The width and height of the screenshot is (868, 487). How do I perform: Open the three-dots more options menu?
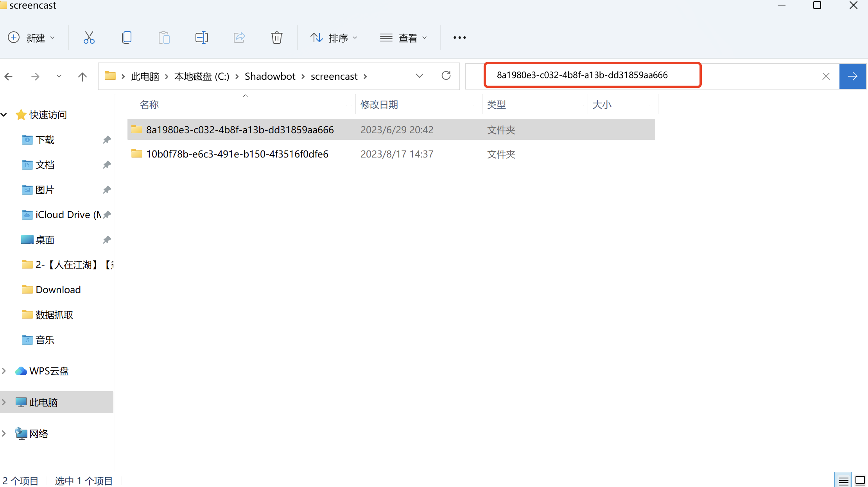[x=459, y=38]
